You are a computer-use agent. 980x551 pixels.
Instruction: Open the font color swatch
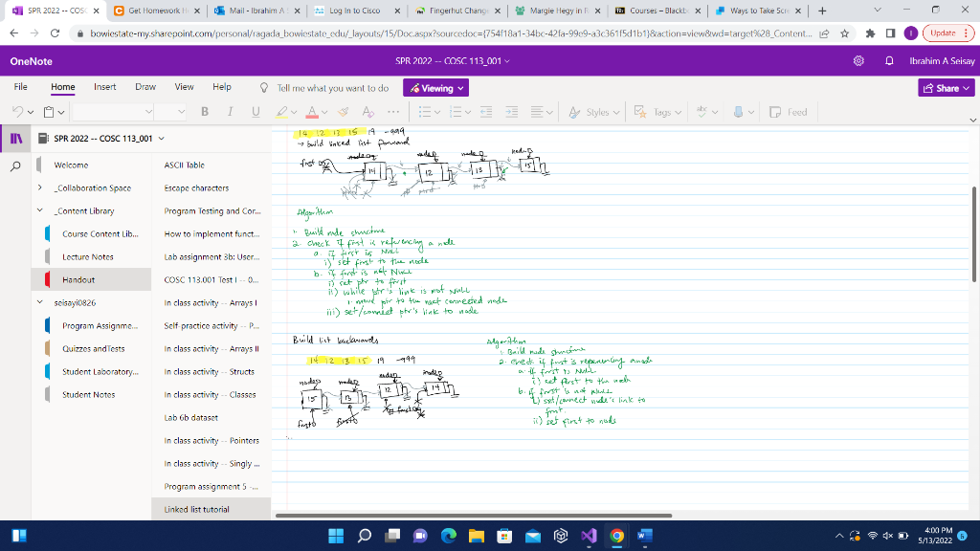310,112
